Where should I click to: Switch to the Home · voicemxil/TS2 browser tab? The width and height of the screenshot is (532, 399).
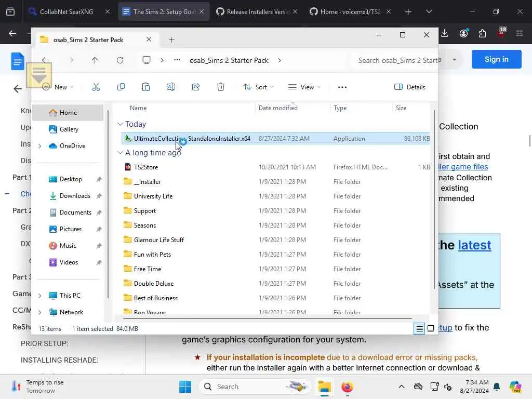[350, 11]
